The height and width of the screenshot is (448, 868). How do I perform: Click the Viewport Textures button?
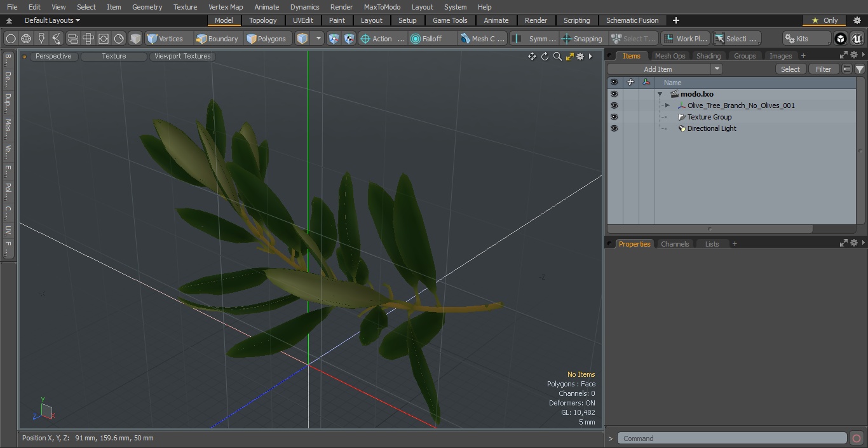(x=182, y=56)
